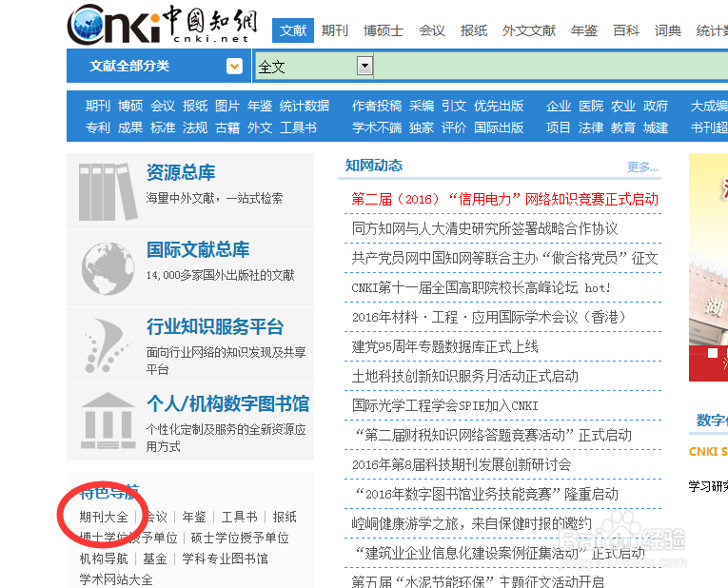
Task: Expand the 文献全部分类 orange arrow
Action: (234, 67)
